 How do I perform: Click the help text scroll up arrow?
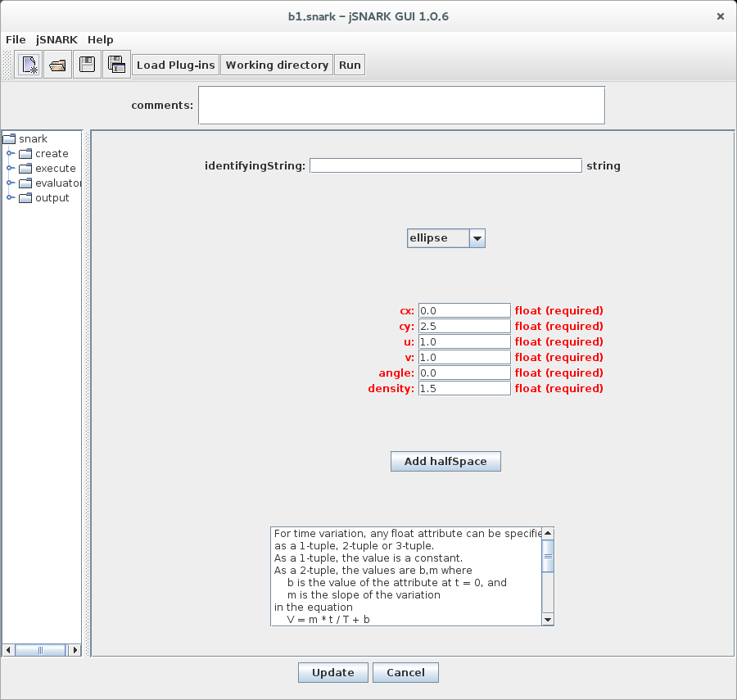[x=548, y=533]
